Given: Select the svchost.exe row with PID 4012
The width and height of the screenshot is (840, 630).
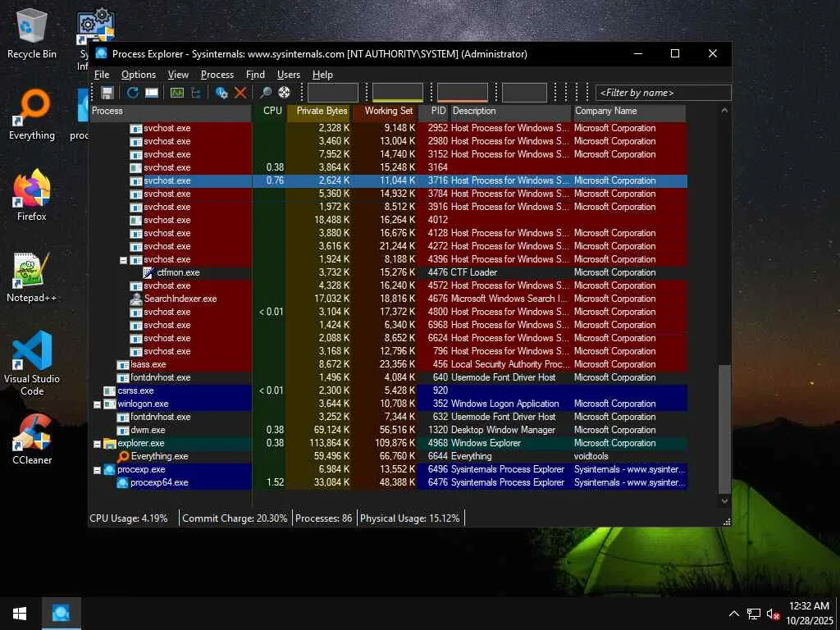Looking at the screenshot, I should click(x=388, y=220).
